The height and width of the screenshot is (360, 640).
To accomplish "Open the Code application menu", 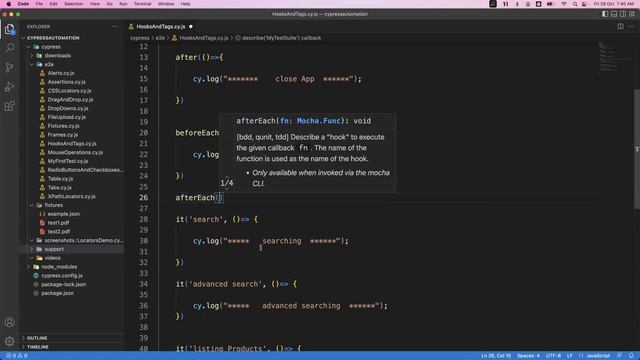I will 23,4.
